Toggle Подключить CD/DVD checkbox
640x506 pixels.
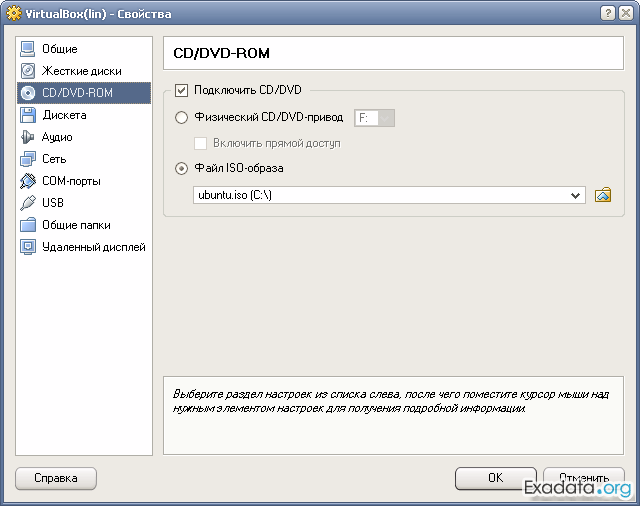181,90
